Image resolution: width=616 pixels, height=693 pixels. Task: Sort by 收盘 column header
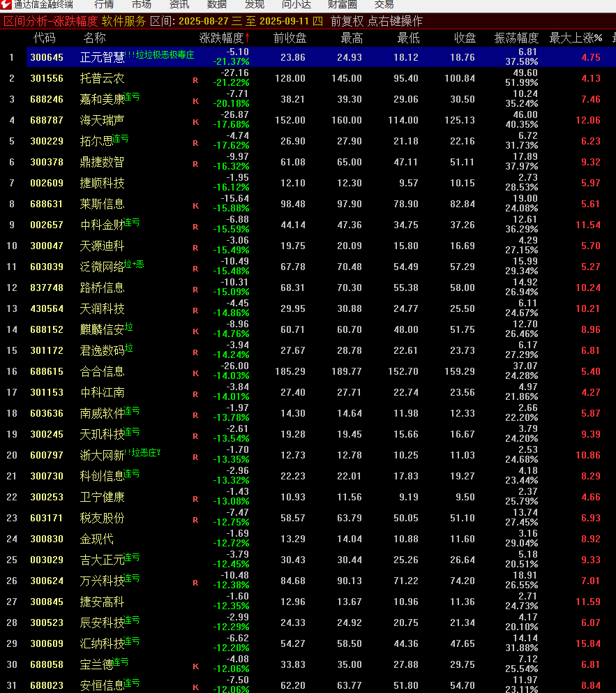[x=465, y=38]
